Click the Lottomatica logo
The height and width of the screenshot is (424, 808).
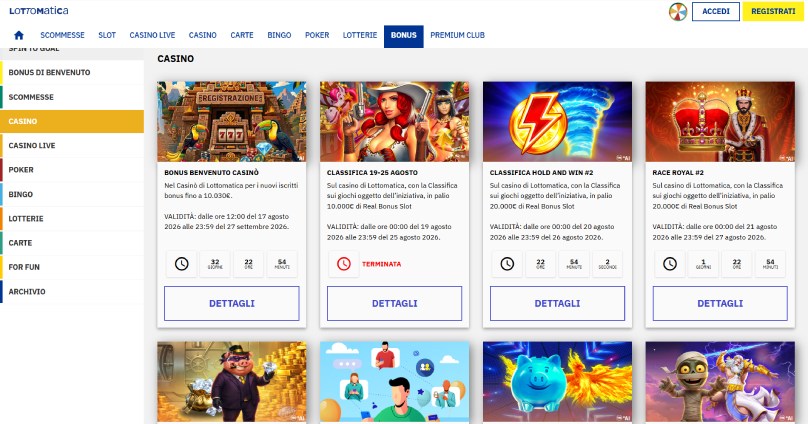click(39, 10)
